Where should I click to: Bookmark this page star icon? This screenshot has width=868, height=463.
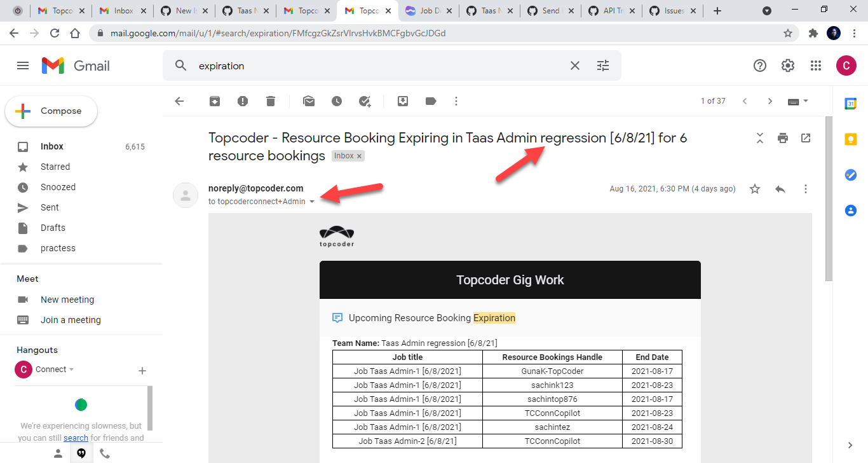point(788,33)
